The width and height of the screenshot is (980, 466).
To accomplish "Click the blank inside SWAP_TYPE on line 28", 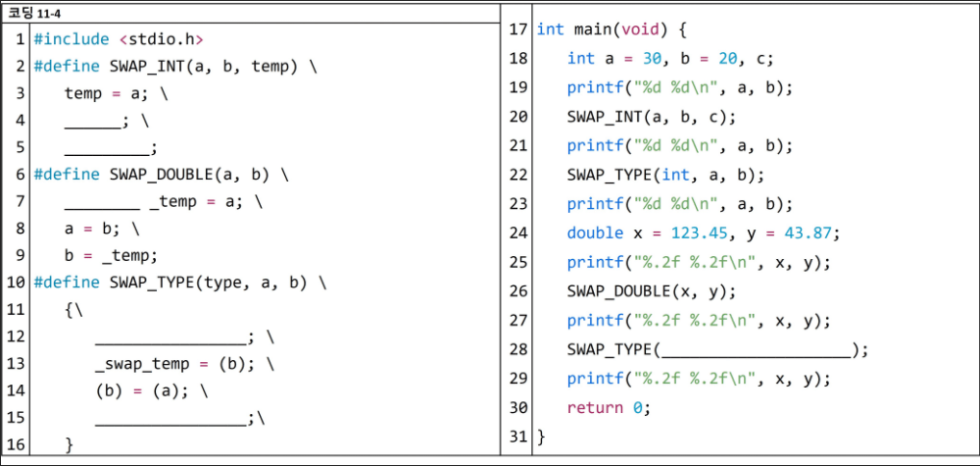I will click(758, 350).
